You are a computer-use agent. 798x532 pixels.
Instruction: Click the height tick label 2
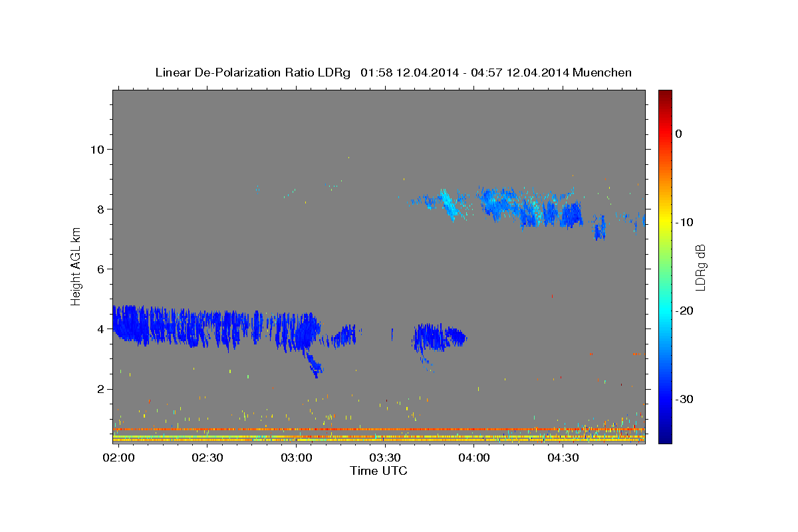tap(100, 389)
